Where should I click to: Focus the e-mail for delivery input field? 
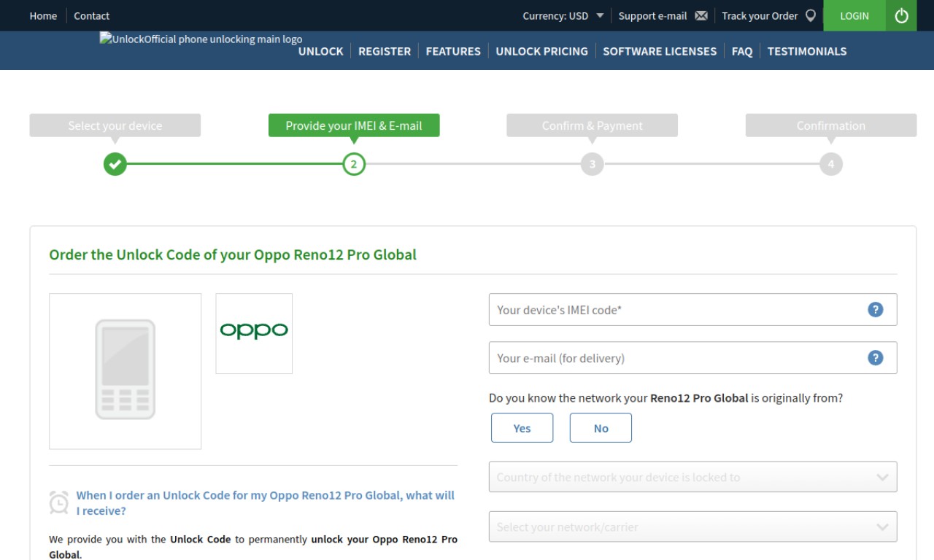pos(692,358)
